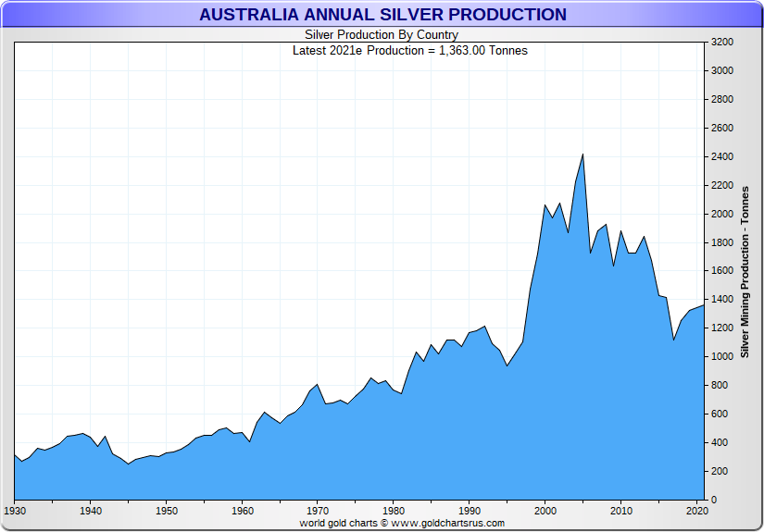This screenshot has height=532, width=764.
Task: Click the 1960 x-axis year label
Action: tap(242, 511)
